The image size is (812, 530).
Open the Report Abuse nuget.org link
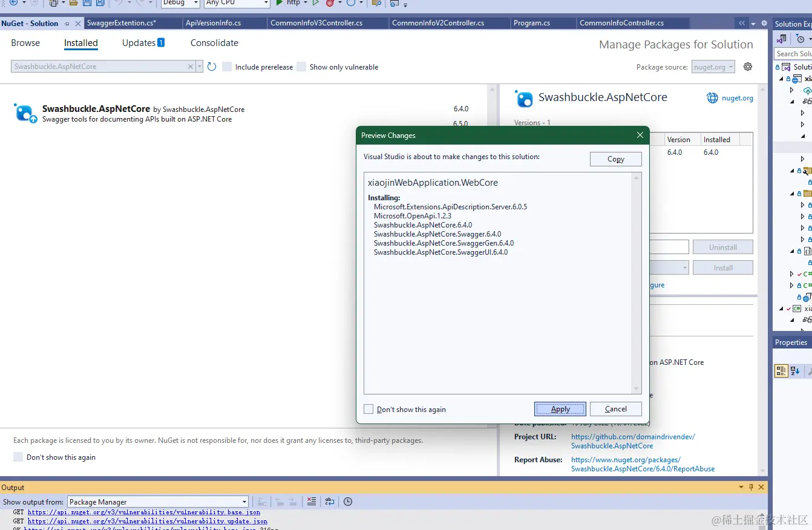(643, 464)
